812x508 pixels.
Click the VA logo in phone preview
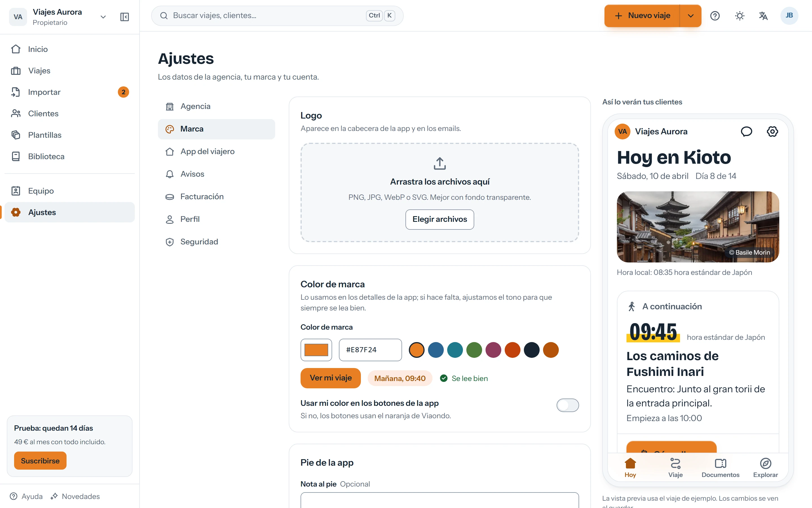click(623, 131)
